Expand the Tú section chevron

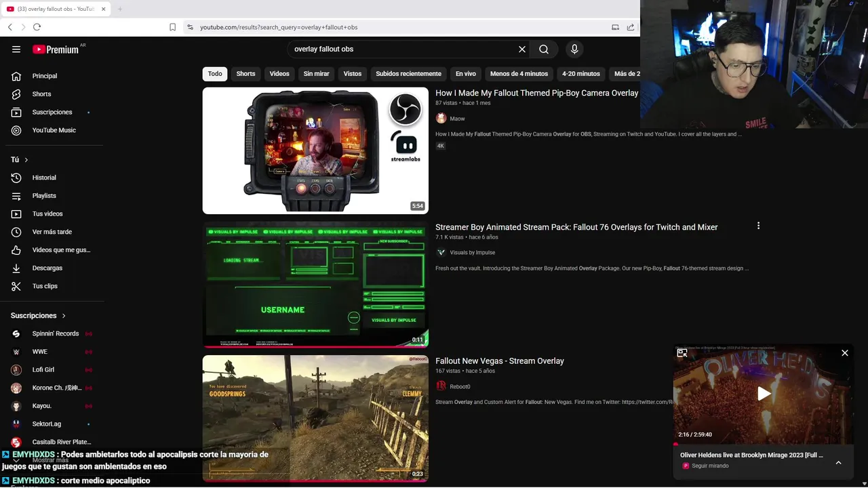26,160
